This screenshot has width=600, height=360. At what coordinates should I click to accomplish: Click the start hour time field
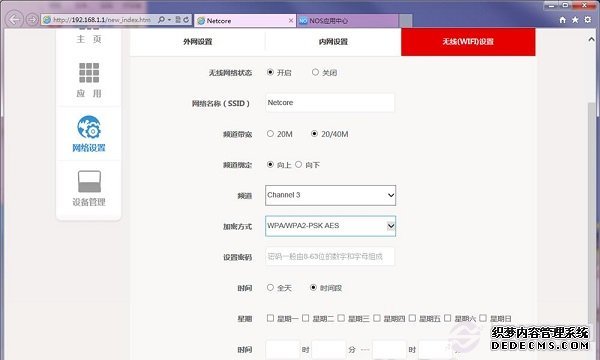[283, 350]
